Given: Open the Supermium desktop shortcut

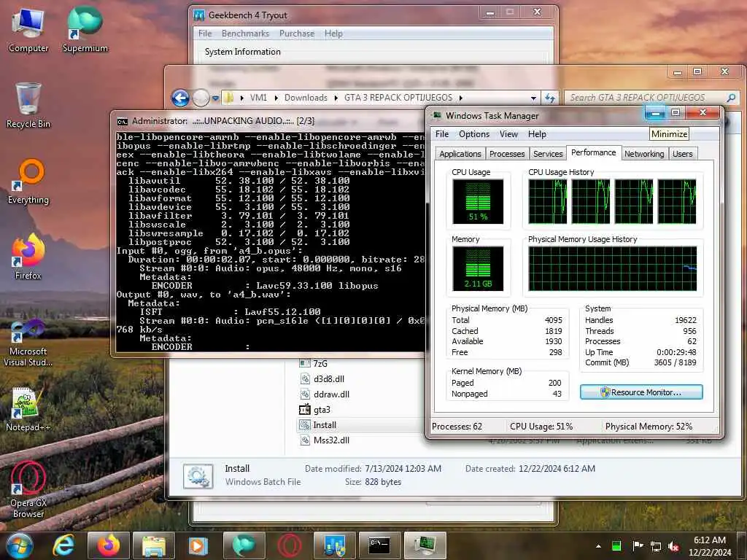Looking at the screenshot, I should pos(85,29).
